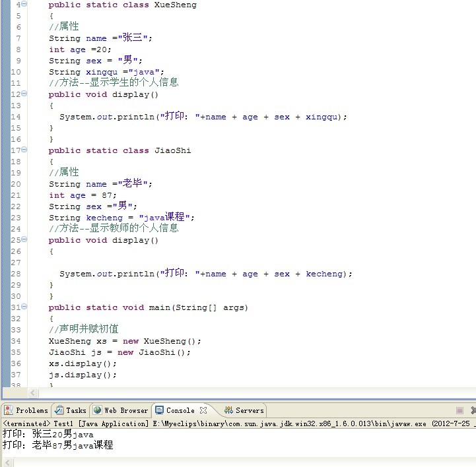Image resolution: width=476 pixels, height=467 pixels.
Task: Click the Web Browser globe icon
Action: 98,410
